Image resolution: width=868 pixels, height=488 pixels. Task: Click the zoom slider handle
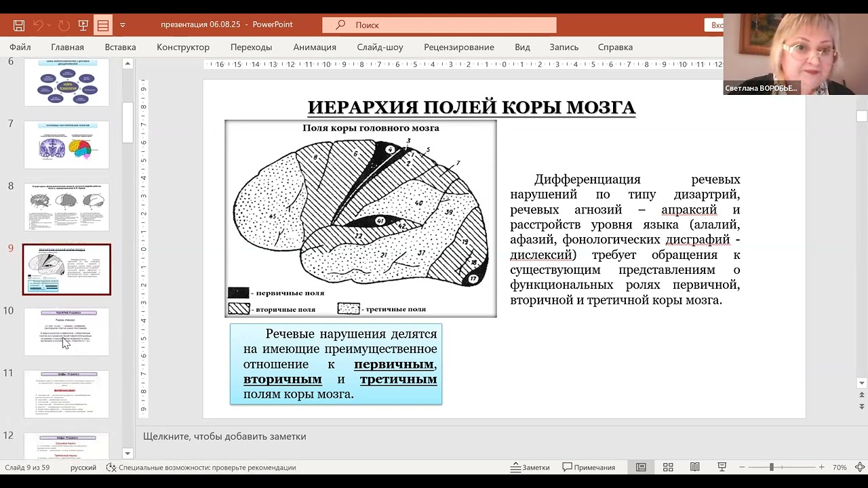tap(771, 468)
